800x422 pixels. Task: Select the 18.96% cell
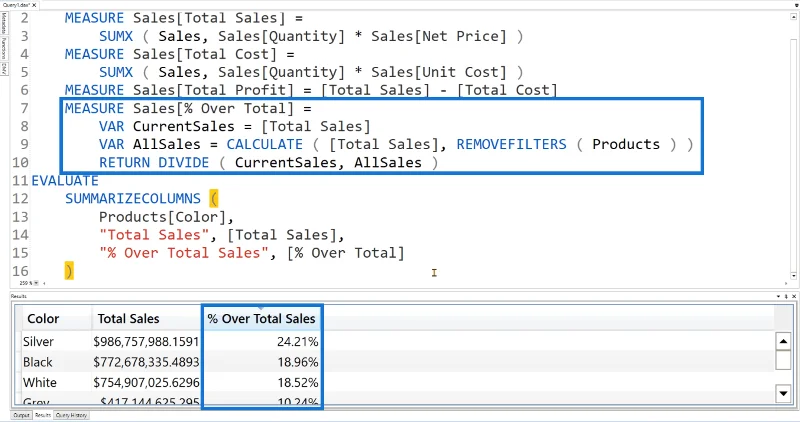pos(262,362)
